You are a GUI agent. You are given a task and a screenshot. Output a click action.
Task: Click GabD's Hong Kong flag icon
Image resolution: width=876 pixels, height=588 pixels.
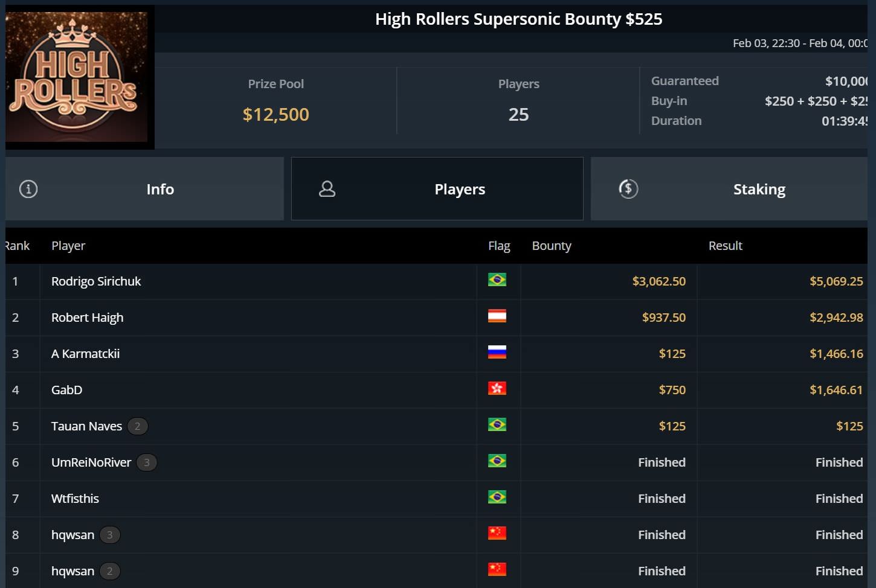[x=497, y=389]
